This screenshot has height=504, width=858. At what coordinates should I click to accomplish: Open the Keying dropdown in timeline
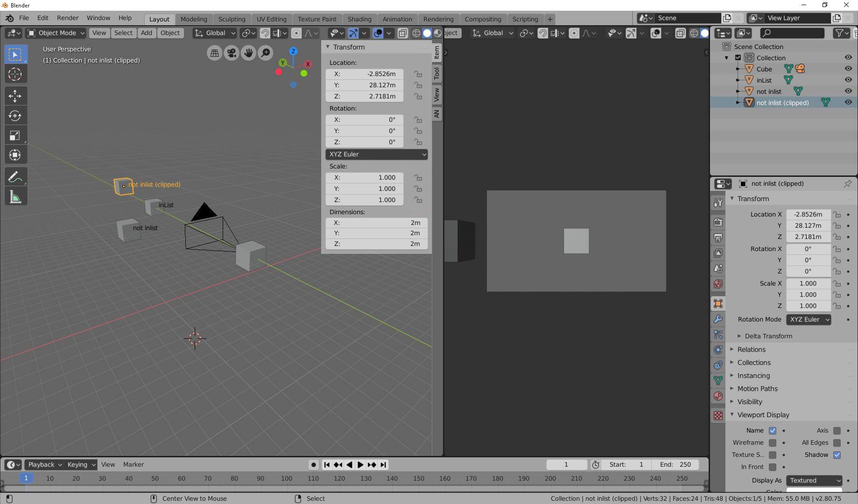click(80, 465)
